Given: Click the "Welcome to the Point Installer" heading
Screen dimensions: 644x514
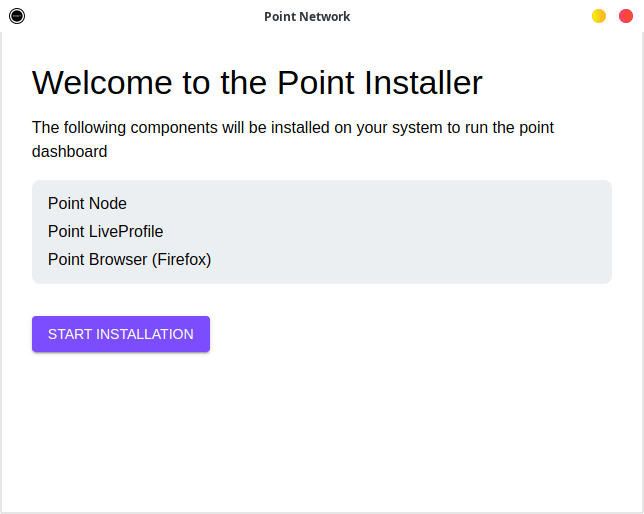Looking at the screenshot, I should tap(257, 83).
